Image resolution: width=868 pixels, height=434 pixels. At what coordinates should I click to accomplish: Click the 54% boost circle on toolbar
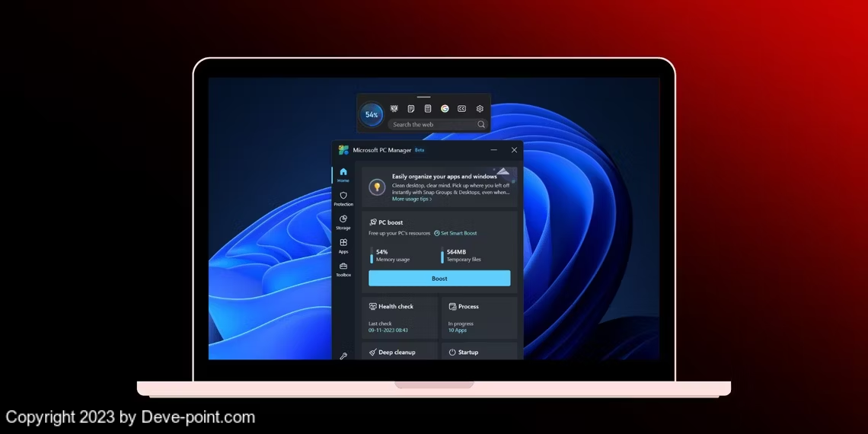[372, 114]
